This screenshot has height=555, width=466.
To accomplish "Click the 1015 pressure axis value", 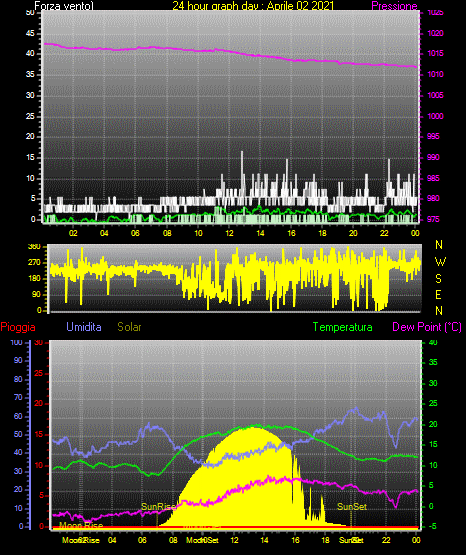I will tap(436, 53).
